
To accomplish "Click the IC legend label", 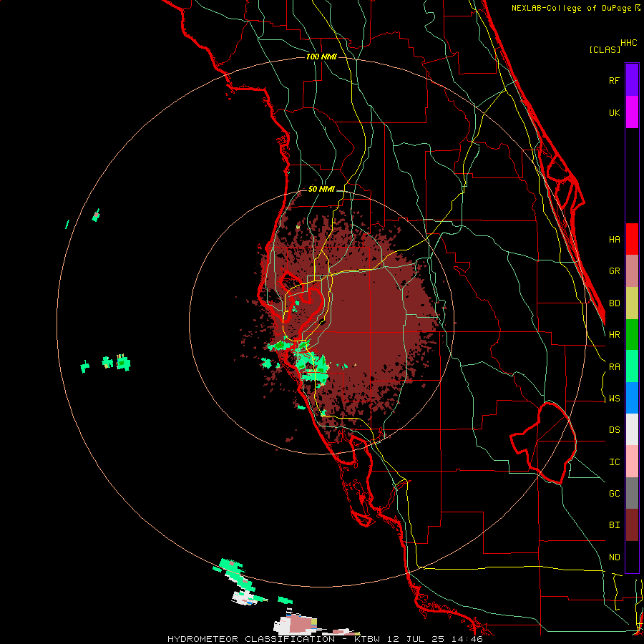I will pos(614,462).
